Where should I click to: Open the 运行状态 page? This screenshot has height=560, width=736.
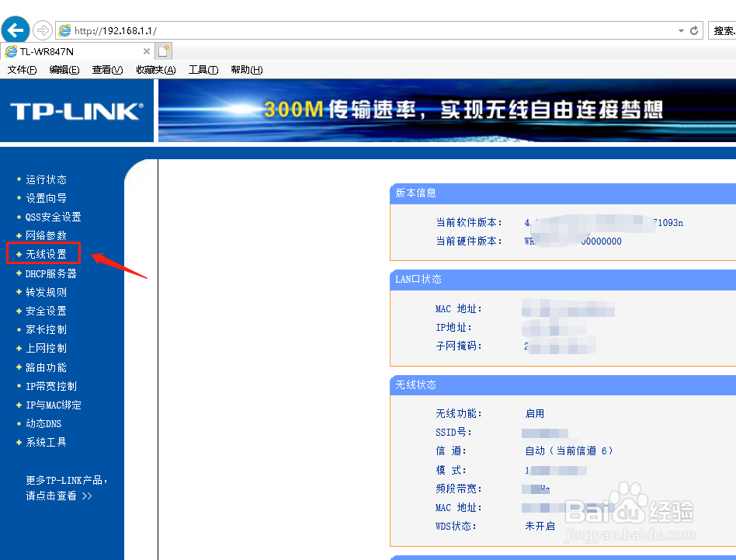point(44,179)
